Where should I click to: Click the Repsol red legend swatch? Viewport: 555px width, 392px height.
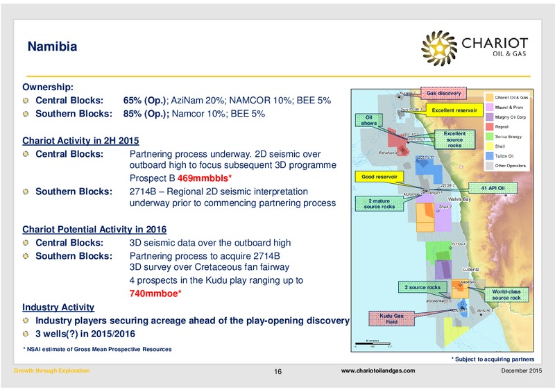click(x=490, y=126)
